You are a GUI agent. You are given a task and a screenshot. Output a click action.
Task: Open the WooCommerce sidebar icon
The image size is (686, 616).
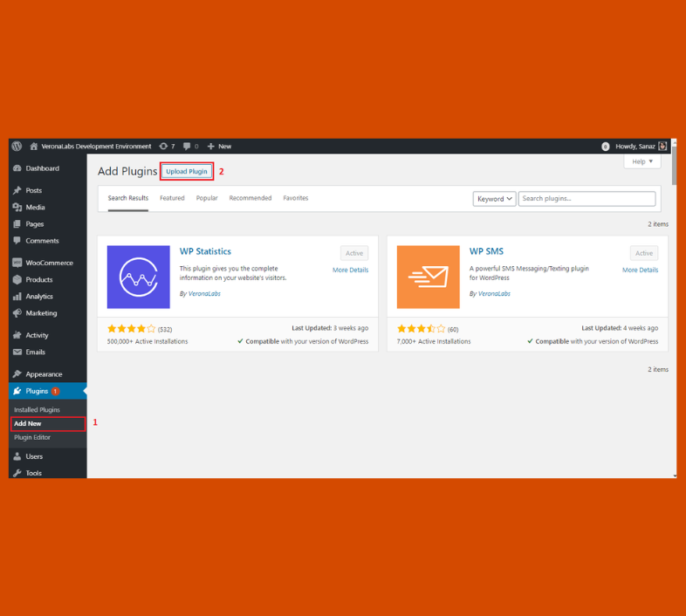17,263
